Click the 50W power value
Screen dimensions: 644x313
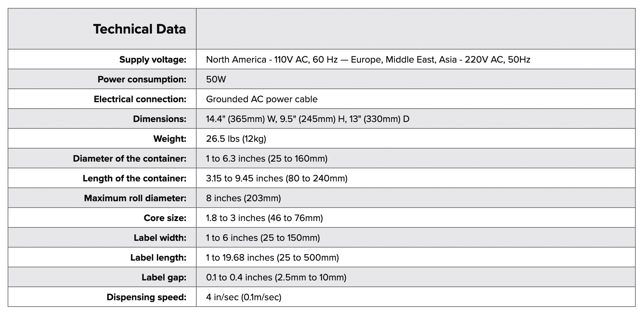[216, 80]
